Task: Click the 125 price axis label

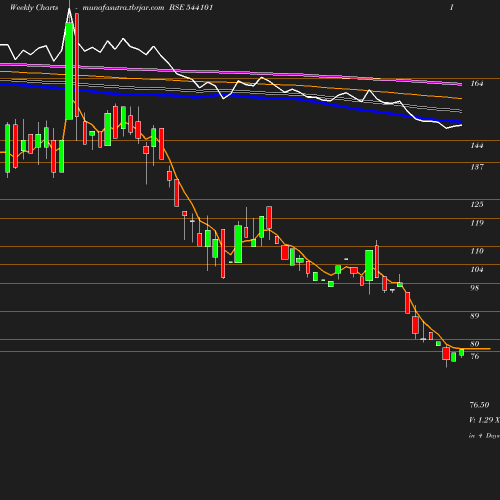Action: [477, 204]
